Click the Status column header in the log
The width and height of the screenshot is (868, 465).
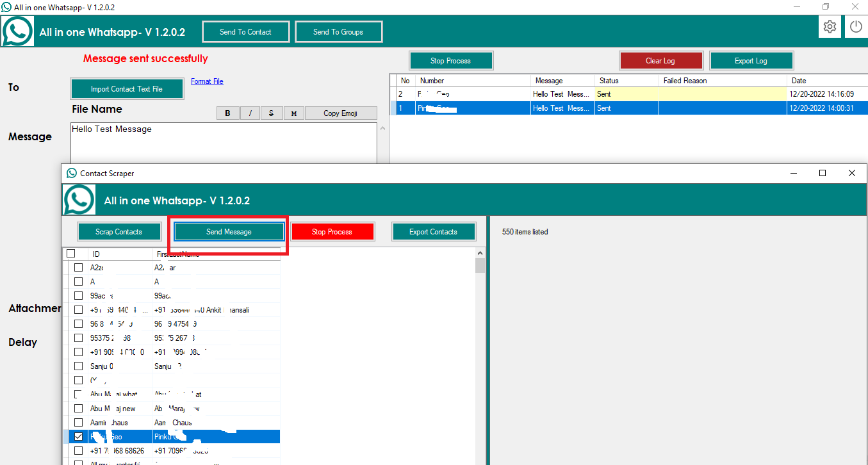click(627, 81)
